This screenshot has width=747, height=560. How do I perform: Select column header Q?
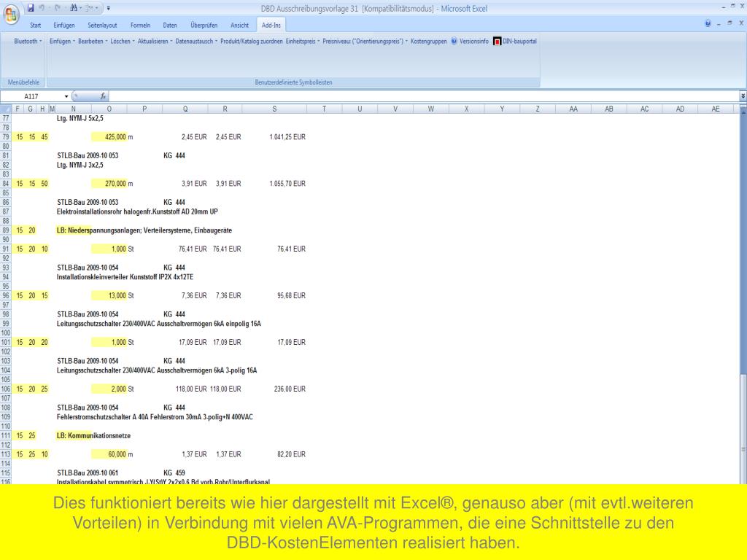click(185, 109)
